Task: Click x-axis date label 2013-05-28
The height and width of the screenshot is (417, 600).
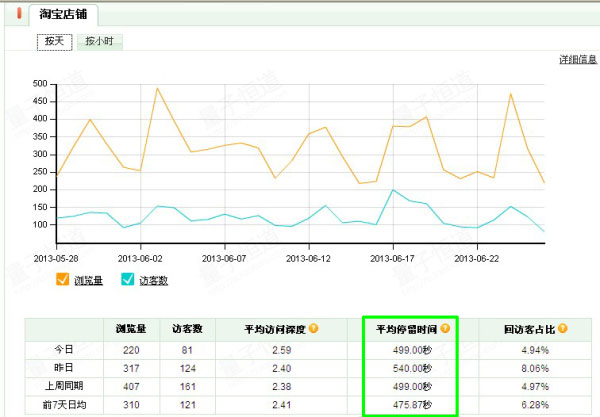Action: pos(56,259)
